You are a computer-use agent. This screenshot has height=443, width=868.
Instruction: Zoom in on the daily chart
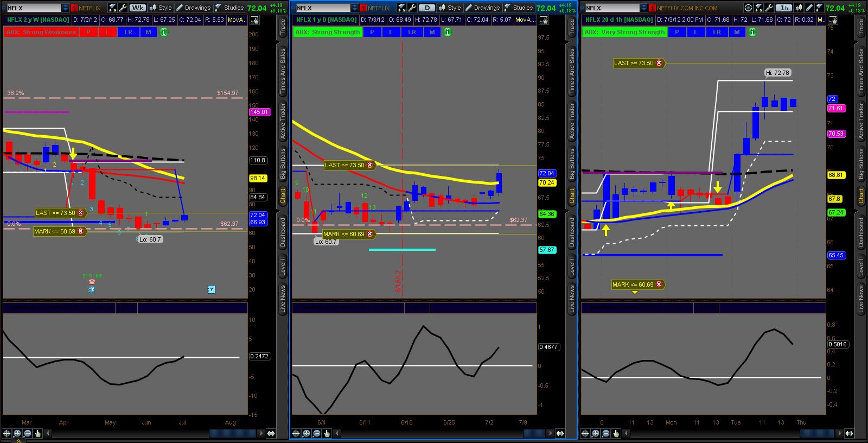(306, 433)
